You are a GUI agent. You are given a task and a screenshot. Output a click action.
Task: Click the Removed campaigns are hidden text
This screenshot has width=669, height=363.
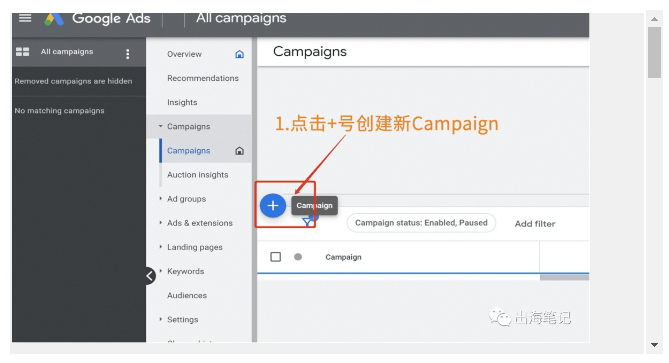coord(73,81)
